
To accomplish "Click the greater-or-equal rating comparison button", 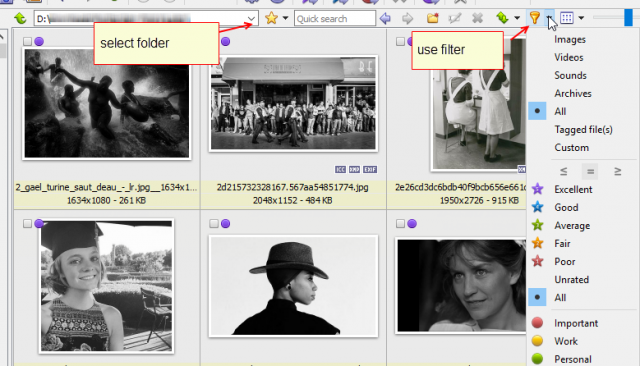I will tap(618, 171).
